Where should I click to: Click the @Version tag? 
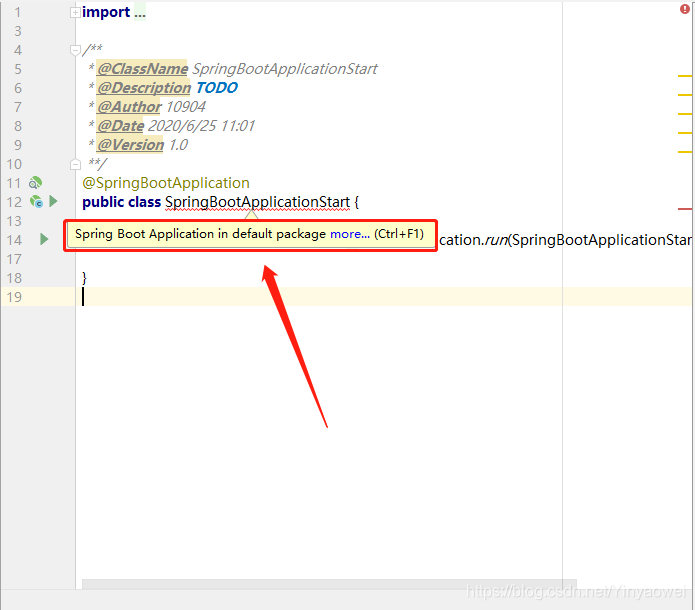130,145
